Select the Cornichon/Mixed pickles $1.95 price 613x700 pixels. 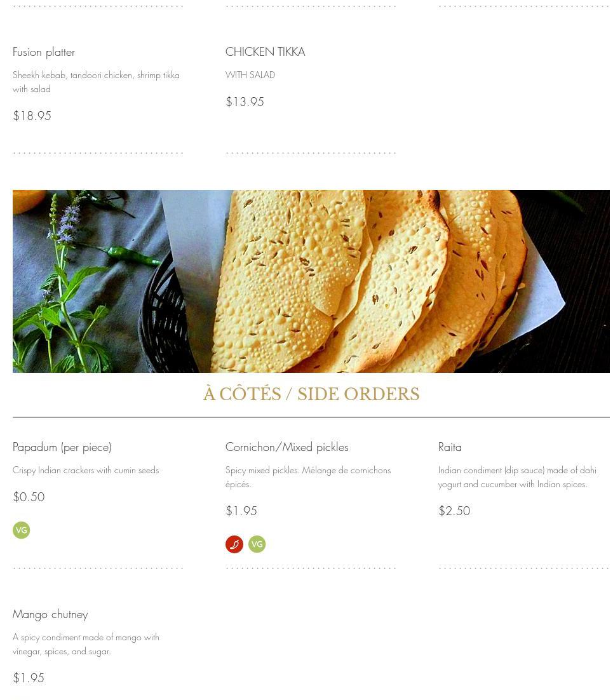241,511
